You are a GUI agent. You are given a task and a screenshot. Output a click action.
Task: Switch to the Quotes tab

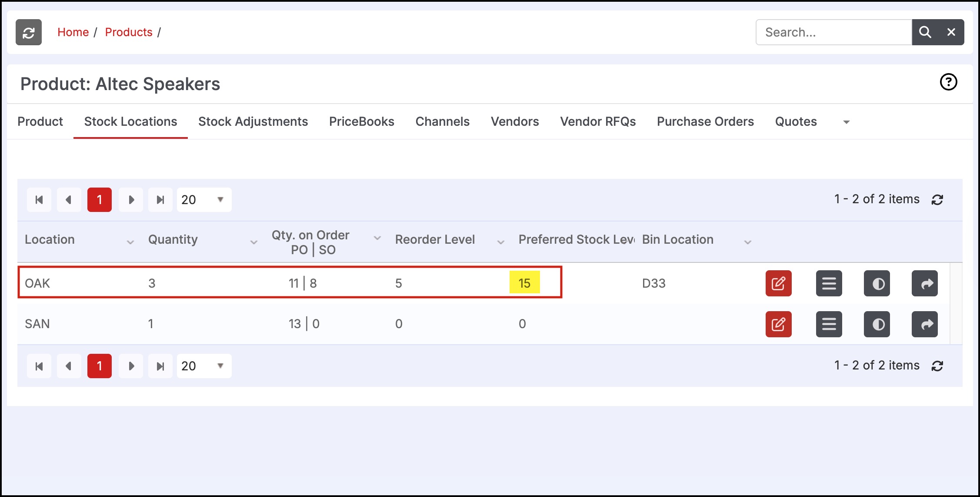796,121
